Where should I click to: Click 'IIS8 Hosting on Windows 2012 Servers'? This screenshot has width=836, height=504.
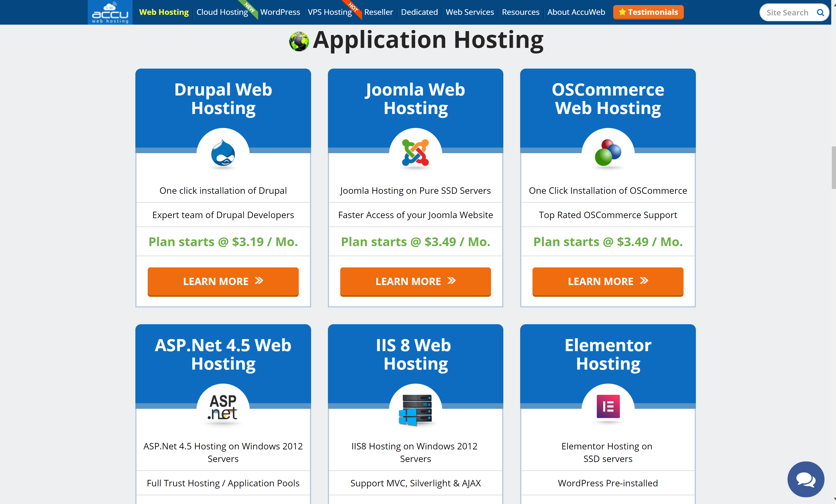[414, 452]
